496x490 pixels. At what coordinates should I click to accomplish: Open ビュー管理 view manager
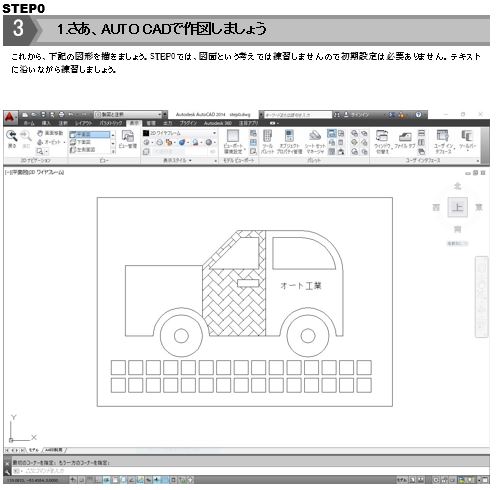(128, 139)
